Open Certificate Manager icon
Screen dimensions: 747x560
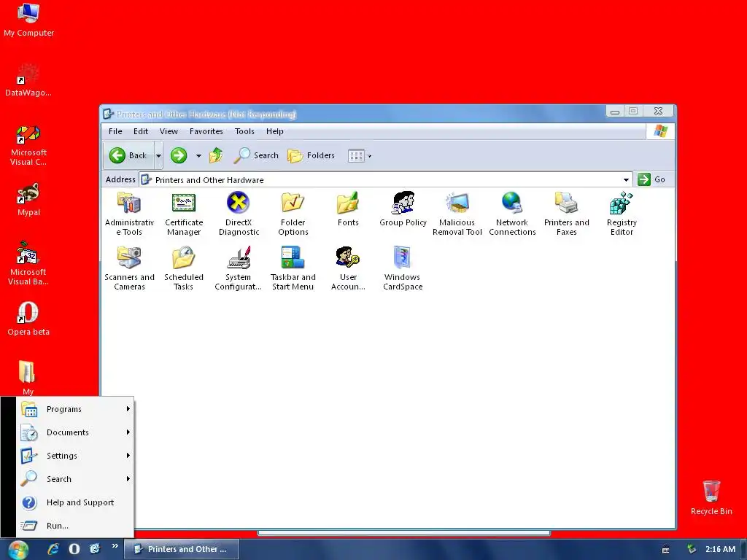pyautogui.click(x=184, y=214)
